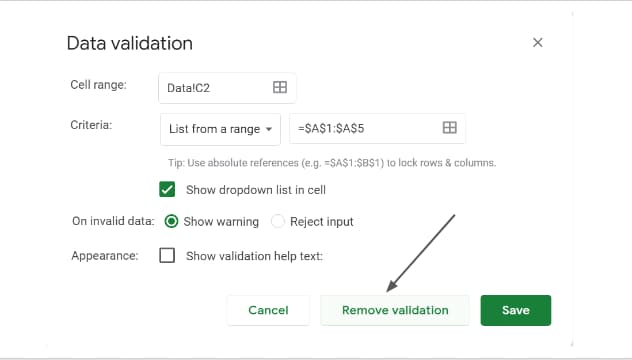Image resolution: width=632 pixels, height=360 pixels.
Task: Click the absolute references tip text
Action: (x=332, y=163)
